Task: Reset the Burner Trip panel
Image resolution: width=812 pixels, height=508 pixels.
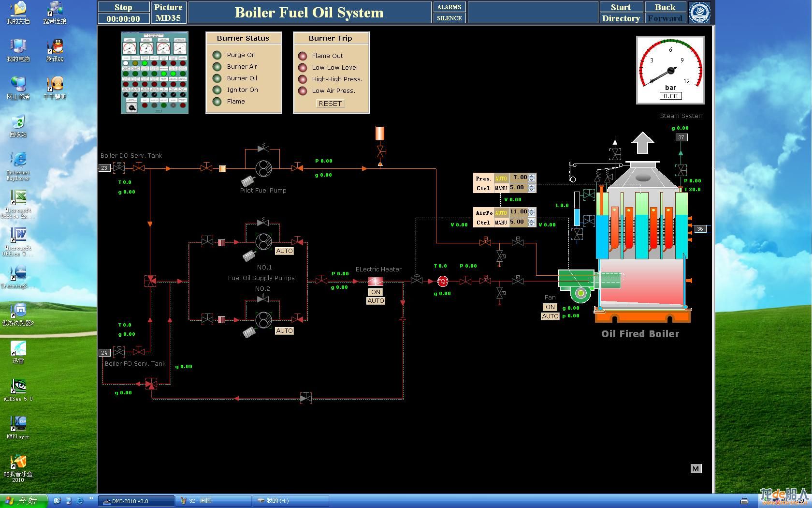Action: pyautogui.click(x=330, y=104)
